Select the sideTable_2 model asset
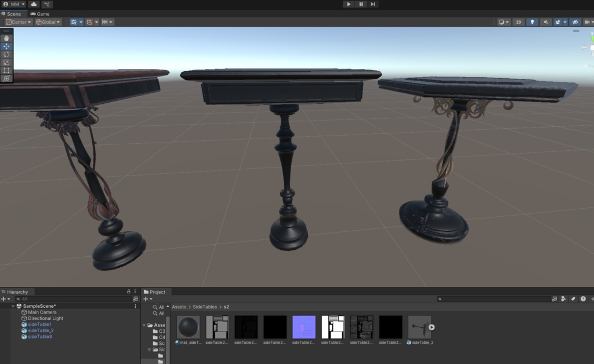The image size is (594, 364). (419, 330)
